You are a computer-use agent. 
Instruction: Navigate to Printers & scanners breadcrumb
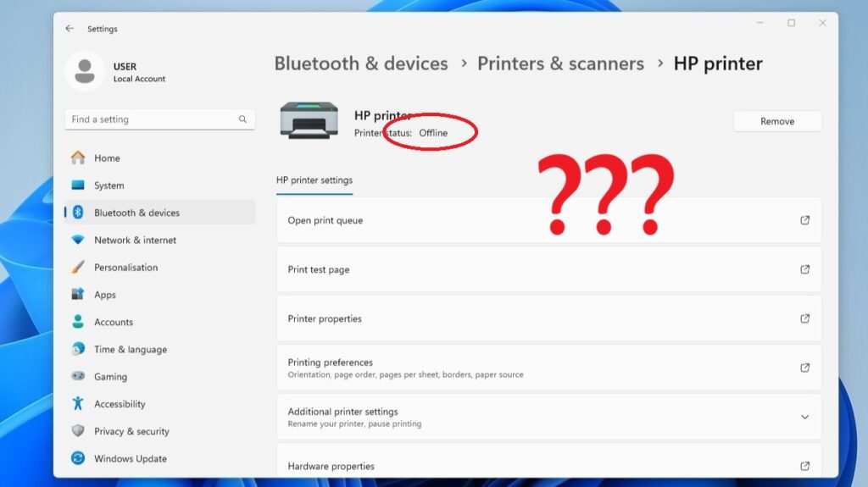[560, 64]
